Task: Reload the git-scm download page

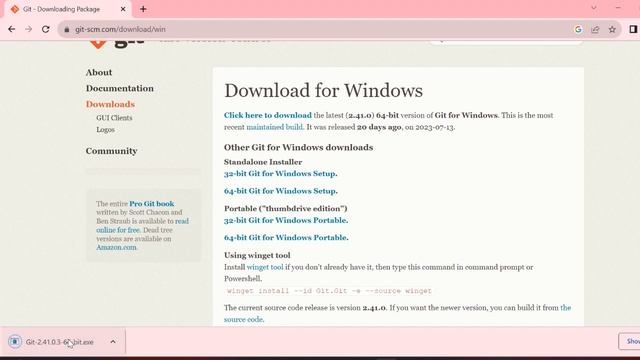Action: tap(46, 29)
